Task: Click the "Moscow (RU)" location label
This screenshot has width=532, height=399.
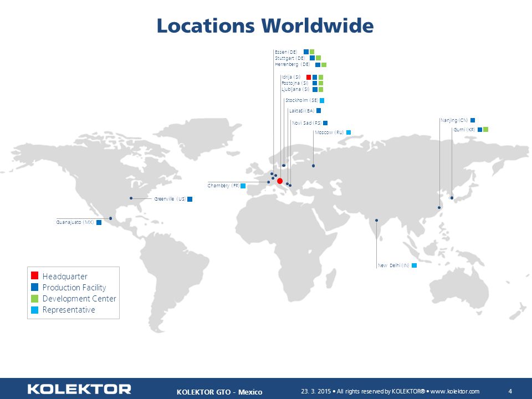Action: pos(329,132)
